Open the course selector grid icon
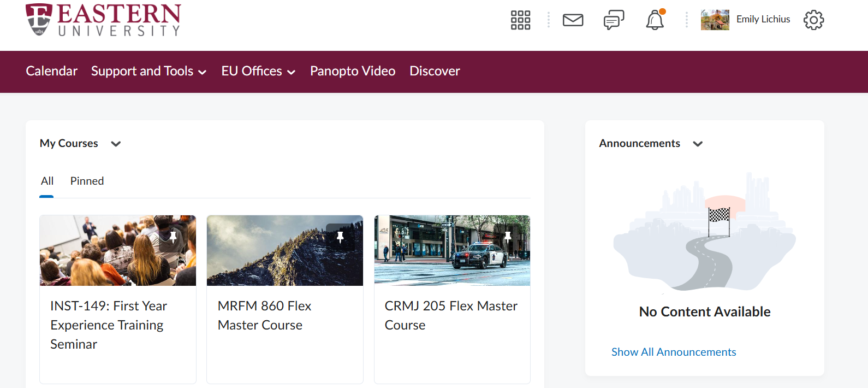Image resolution: width=868 pixels, height=388 pixels. (520, 20)
